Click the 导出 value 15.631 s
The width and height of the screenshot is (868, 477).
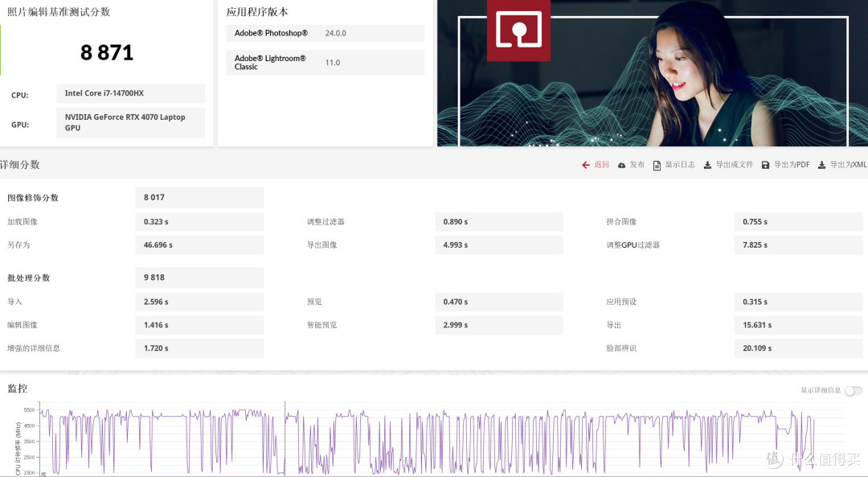pos(799,325)
